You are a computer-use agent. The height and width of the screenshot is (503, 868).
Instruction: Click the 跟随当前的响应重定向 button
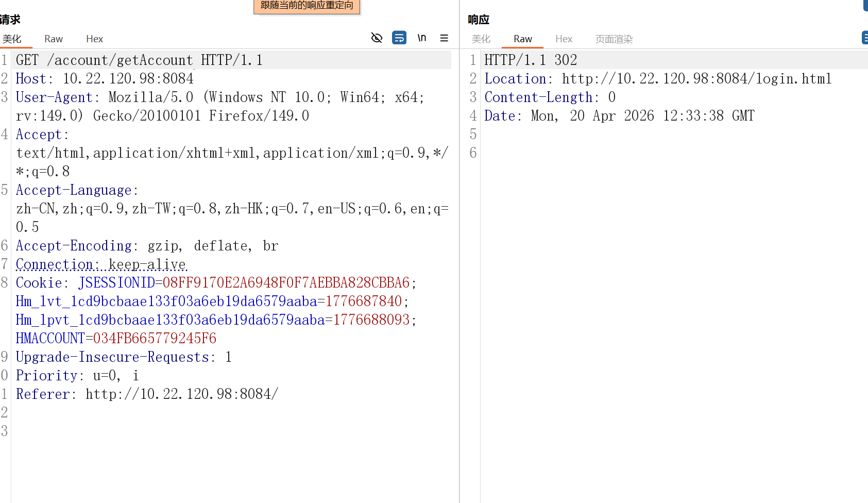tap(307, 6)
